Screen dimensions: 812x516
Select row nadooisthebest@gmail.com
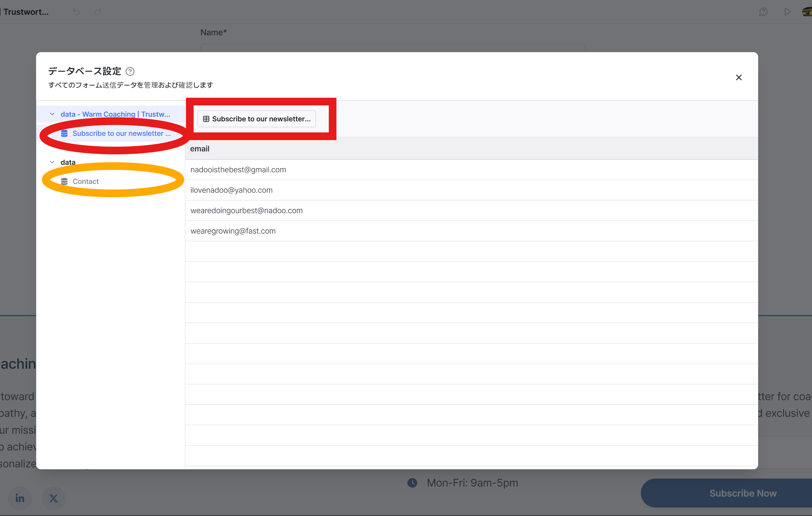click(x=471, y=170)
